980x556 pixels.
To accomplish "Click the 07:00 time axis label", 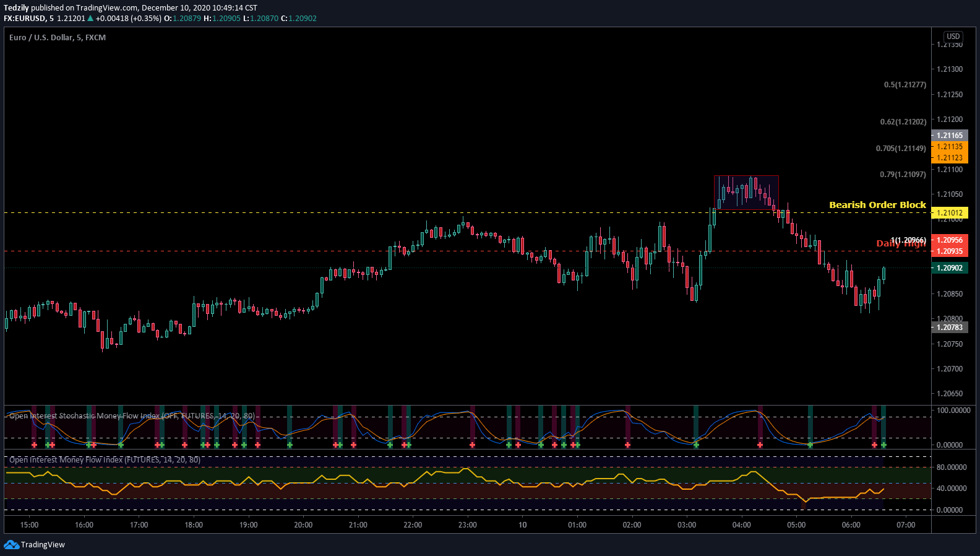I will coord(906,525).
